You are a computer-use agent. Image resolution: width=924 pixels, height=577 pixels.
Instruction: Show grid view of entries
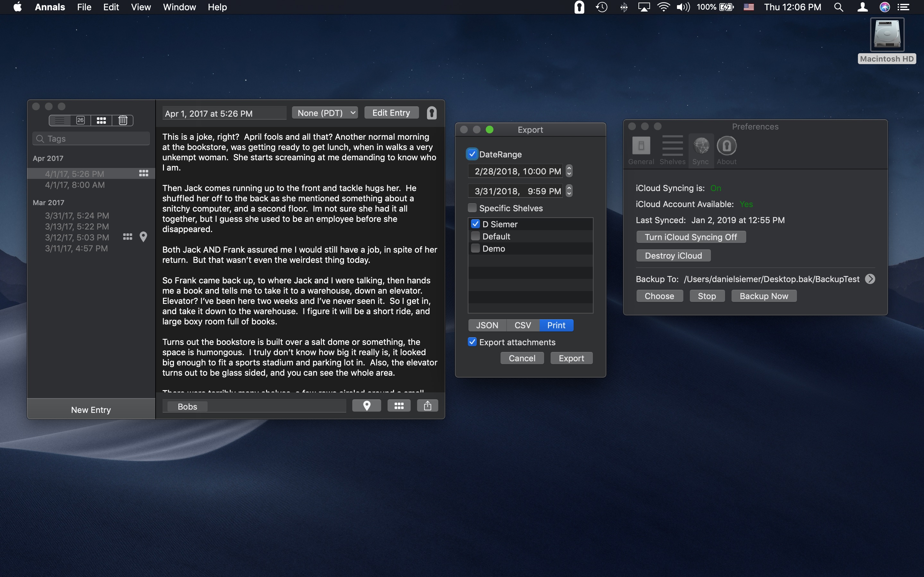point(101,121)
